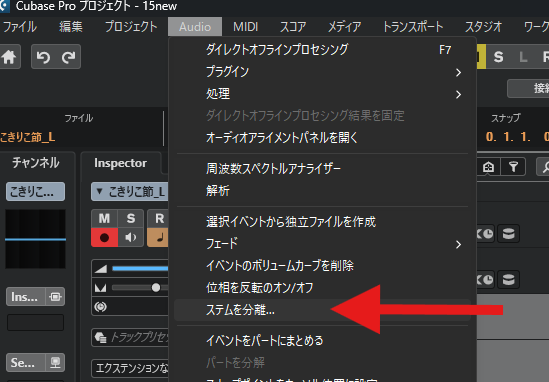Image resolution: width=549 pixels, height=382 pixels.
Task: Toggle the red record enable button
Action: [104, 238]
